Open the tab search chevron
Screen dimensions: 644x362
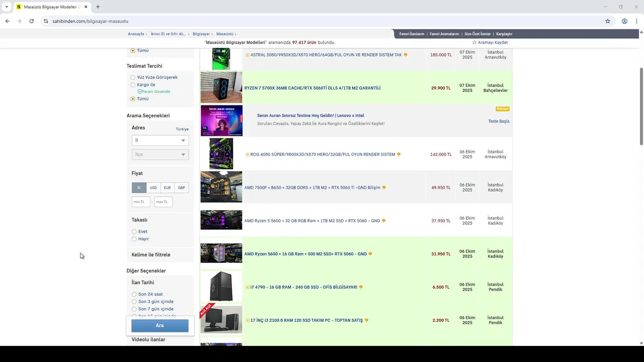click(x=6, y=7)
